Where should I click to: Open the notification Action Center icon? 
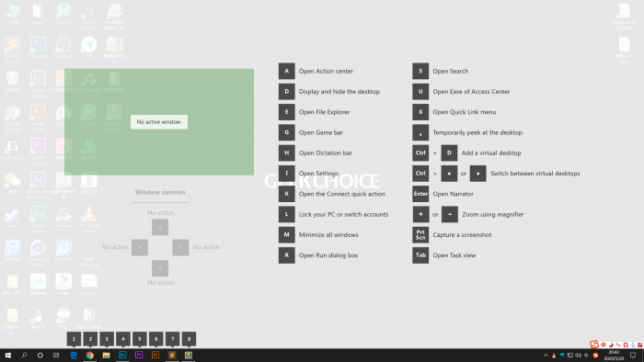coord(633,356)
